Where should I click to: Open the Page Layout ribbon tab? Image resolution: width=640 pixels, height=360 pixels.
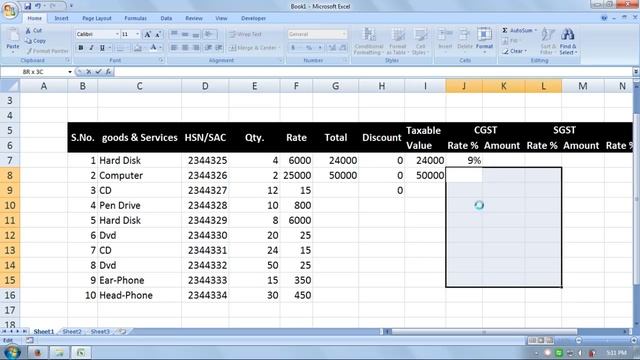(x=97, y=18)
